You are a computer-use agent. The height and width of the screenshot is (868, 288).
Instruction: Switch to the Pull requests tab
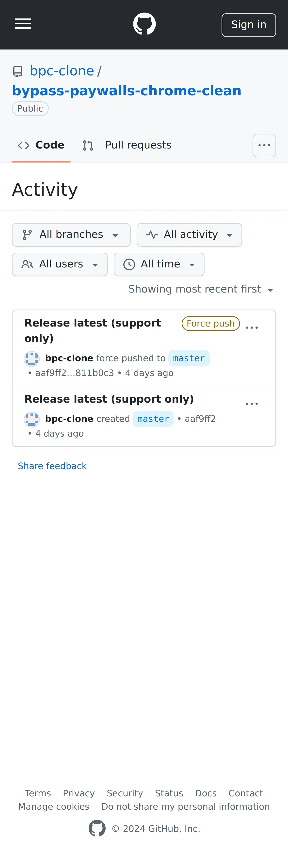(127, 145)
